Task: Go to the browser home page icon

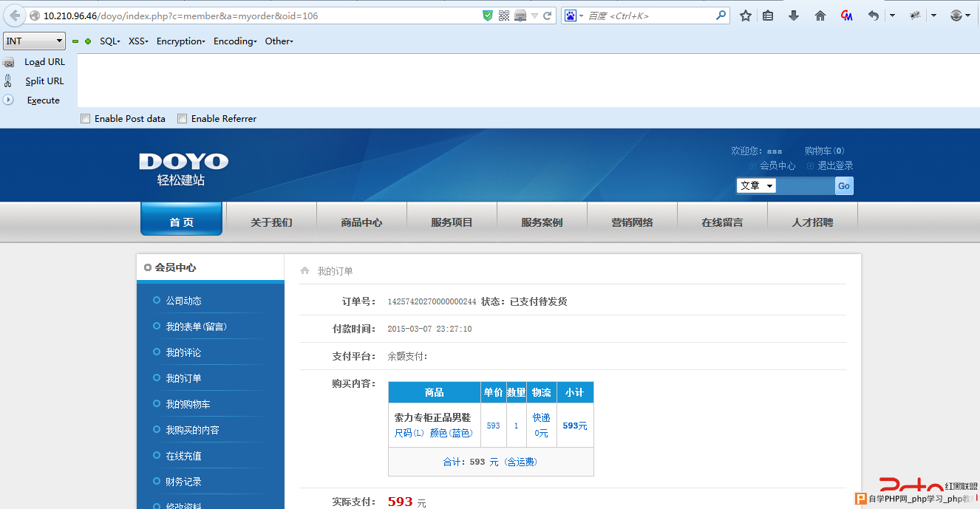Action: [x=820, y=16]
